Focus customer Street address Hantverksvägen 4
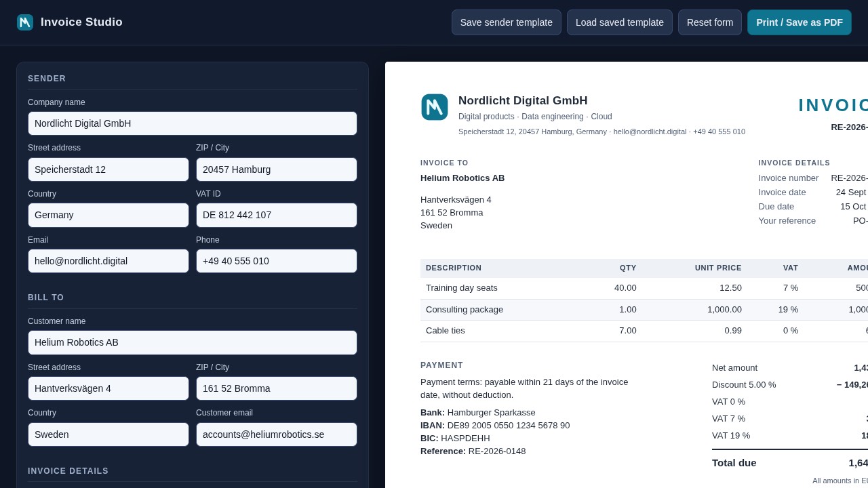This screenshot has height=488, width=868. [108, 388]
